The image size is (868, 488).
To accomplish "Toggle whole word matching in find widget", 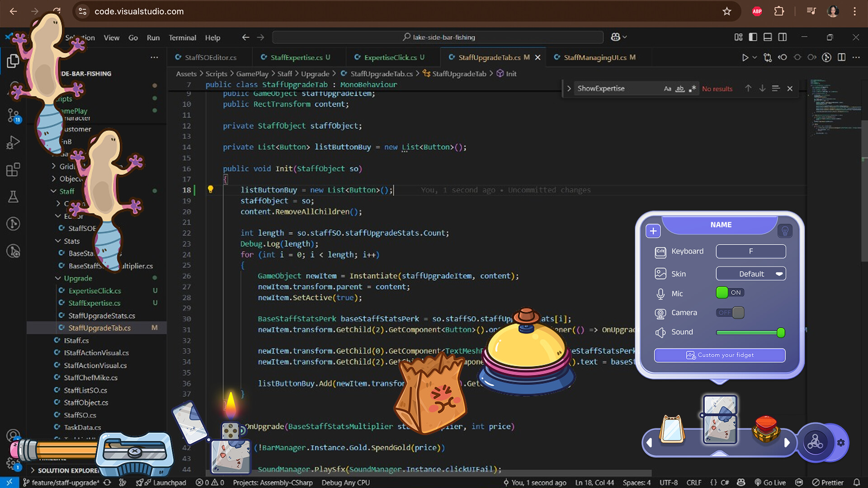I will pyautogui.click(x=679, y=89).
